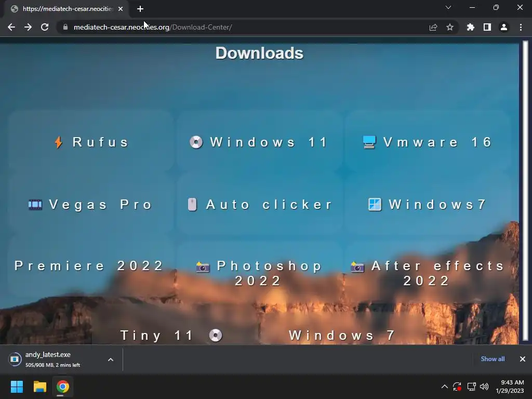Open the clock showing 9:43 AM
Screen dimensions: 532x399
[x=510, y=387]
